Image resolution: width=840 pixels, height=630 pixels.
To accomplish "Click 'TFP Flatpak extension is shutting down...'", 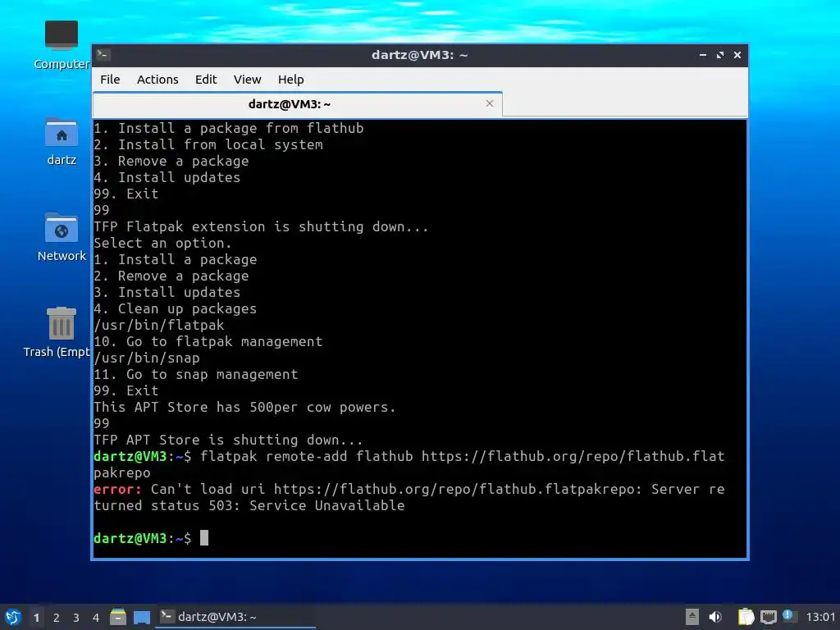I will coord(262,226).
